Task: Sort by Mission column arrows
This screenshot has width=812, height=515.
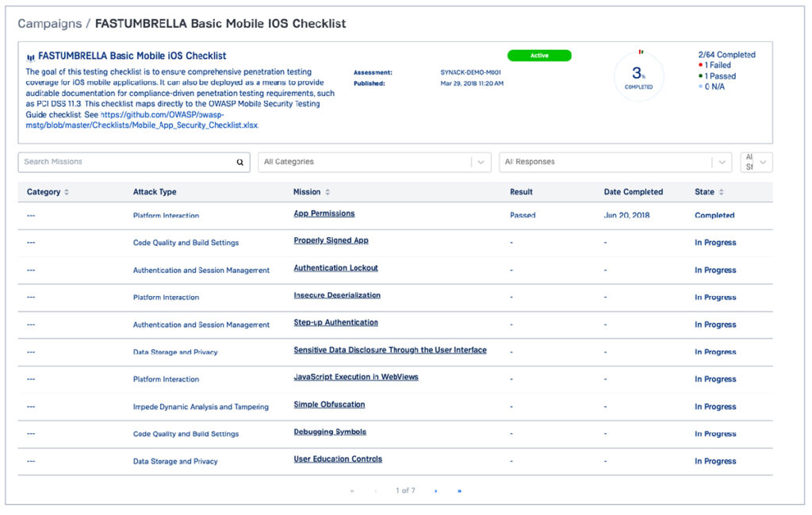Action: [327, 192]
